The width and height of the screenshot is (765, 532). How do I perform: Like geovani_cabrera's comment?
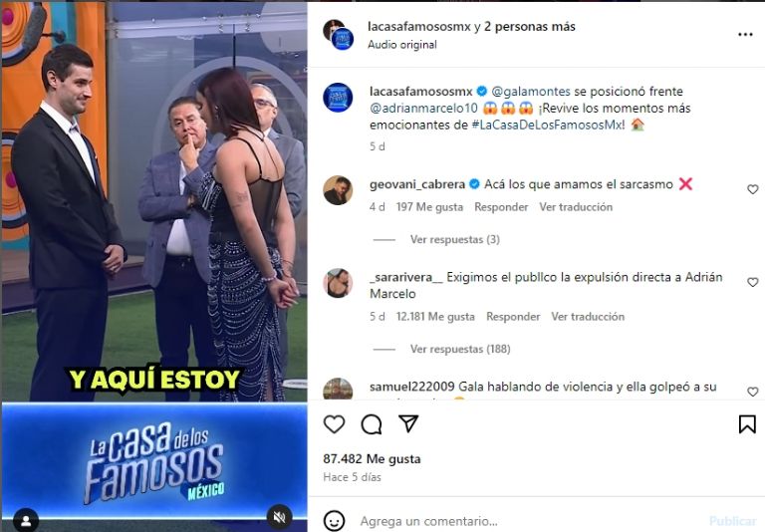tap(752, 189)
